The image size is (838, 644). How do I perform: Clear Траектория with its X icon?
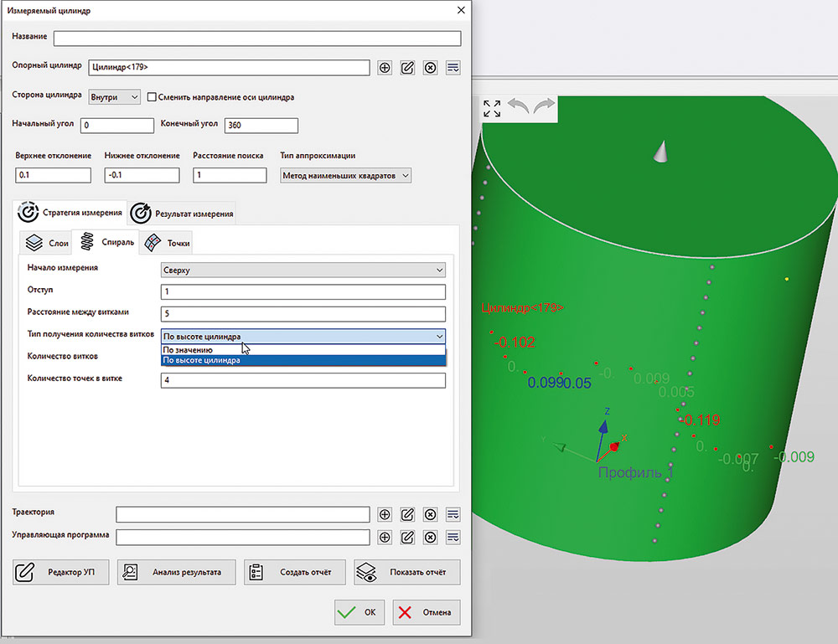click(430, 514)
